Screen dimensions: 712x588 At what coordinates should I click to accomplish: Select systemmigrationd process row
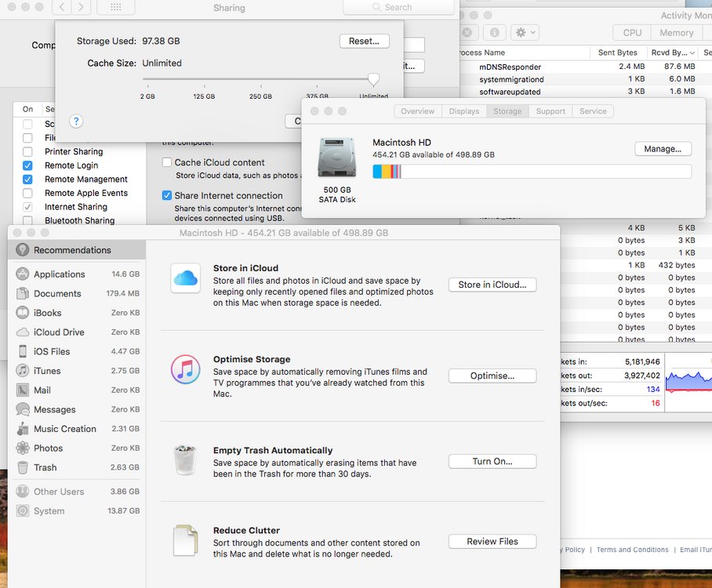[586, 79]
